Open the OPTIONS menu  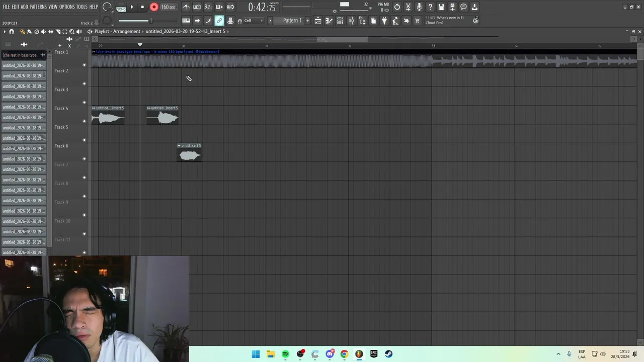67,7
